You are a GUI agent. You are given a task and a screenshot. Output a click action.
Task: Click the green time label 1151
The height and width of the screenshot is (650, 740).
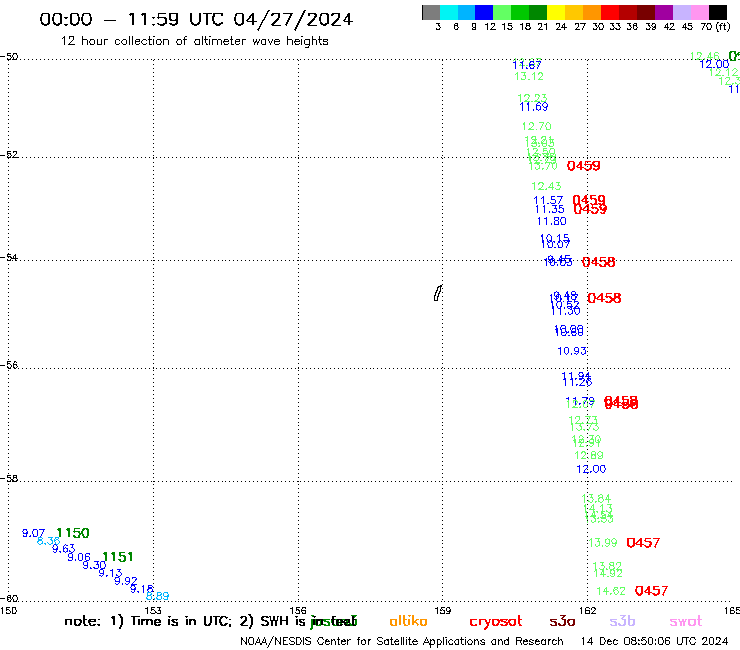(118, 557)
